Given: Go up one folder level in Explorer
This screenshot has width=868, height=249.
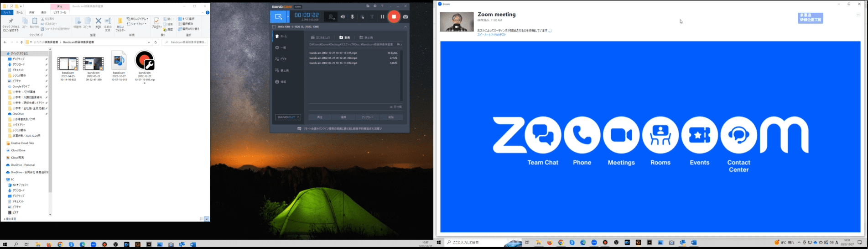Looking at the screenshot, I should (21, 42).
